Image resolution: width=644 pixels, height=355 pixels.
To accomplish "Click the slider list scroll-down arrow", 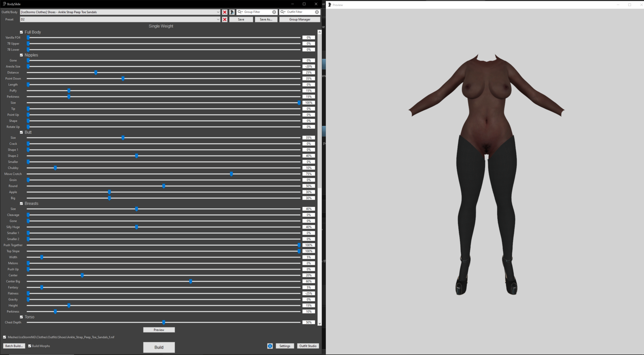I will coord(320,323).
